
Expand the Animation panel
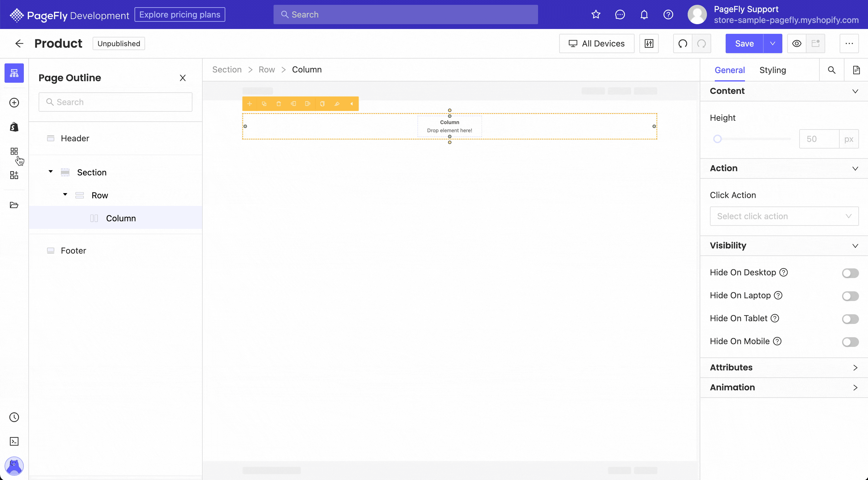[x=784, y=388]
